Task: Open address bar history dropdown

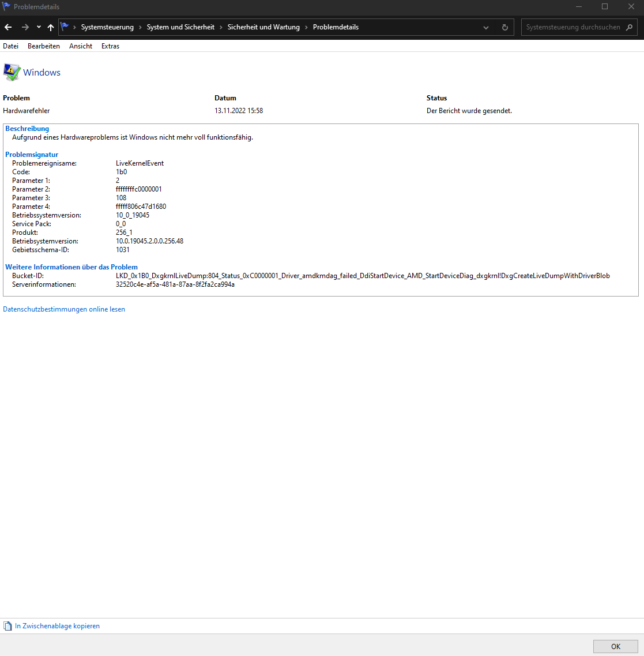Action: tap(486, 28)
